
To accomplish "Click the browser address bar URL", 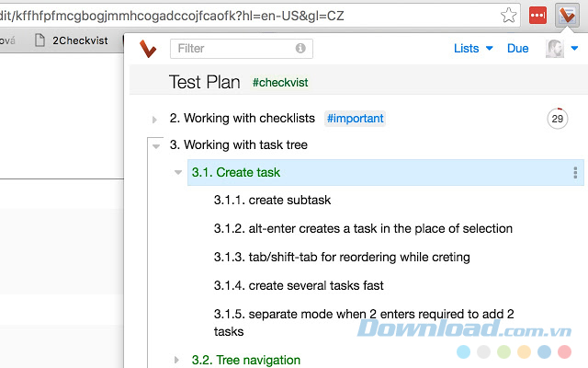I will coord(172,16).
